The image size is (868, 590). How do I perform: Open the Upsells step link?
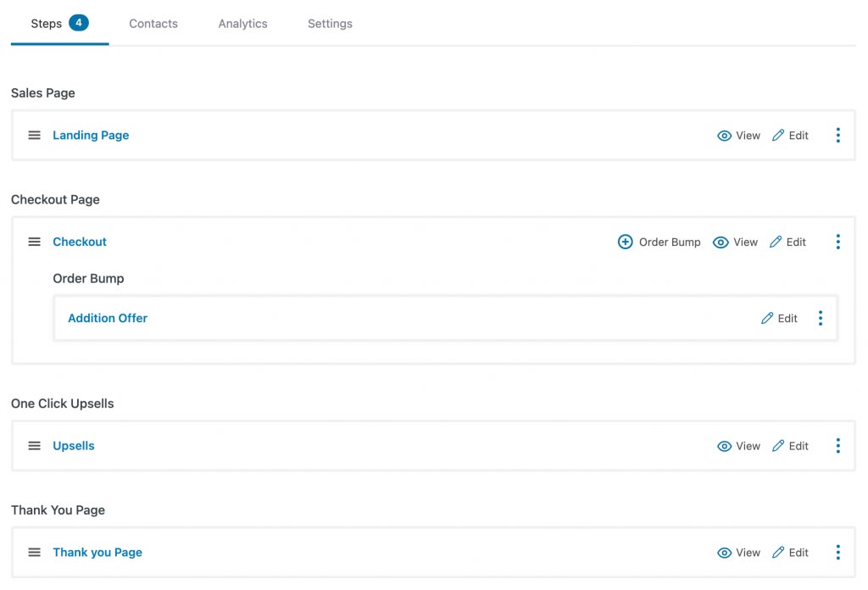(74, 446)
